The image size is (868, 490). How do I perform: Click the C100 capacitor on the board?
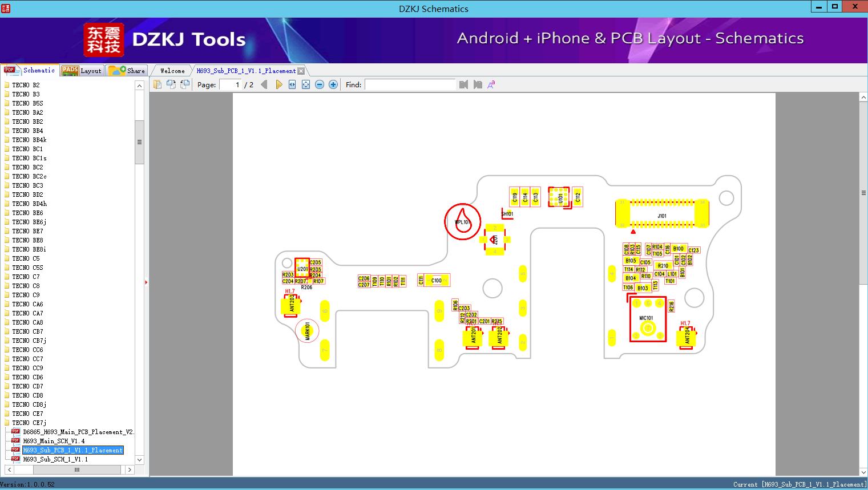point(437,280)
